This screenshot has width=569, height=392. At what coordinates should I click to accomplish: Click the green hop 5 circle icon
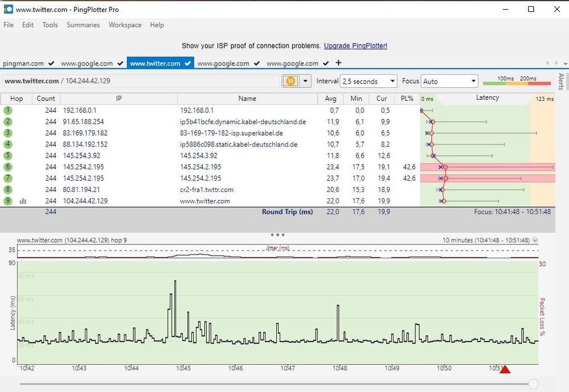(7, 156)
